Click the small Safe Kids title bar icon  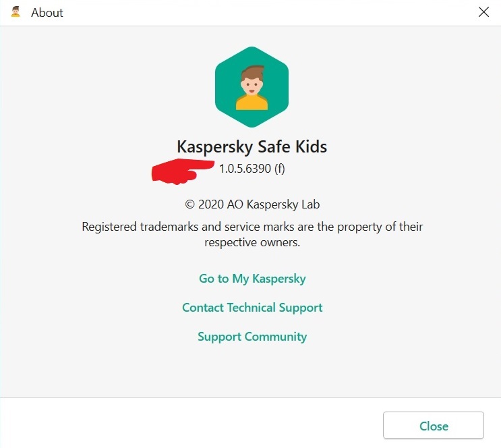(16, 12)
